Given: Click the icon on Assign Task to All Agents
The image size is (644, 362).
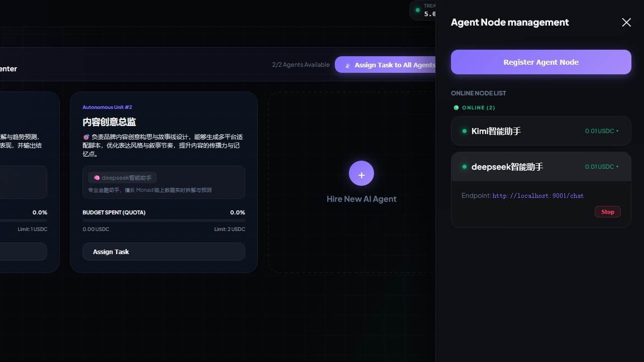Looking at the screenshot, I should pyautogui.click(x=348, y=65).
